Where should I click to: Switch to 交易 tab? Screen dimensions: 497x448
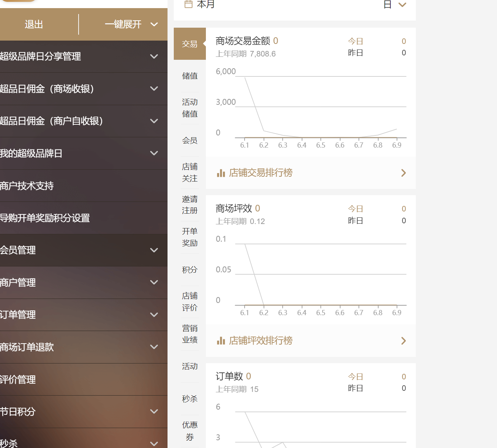[190, 44]
